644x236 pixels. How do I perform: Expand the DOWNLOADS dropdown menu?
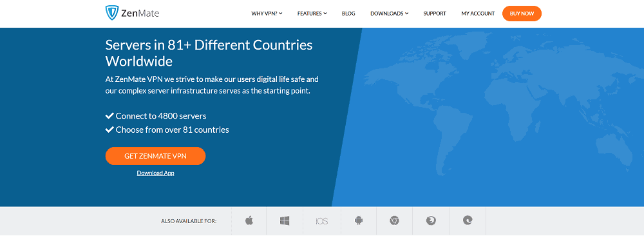click(390, 14)
